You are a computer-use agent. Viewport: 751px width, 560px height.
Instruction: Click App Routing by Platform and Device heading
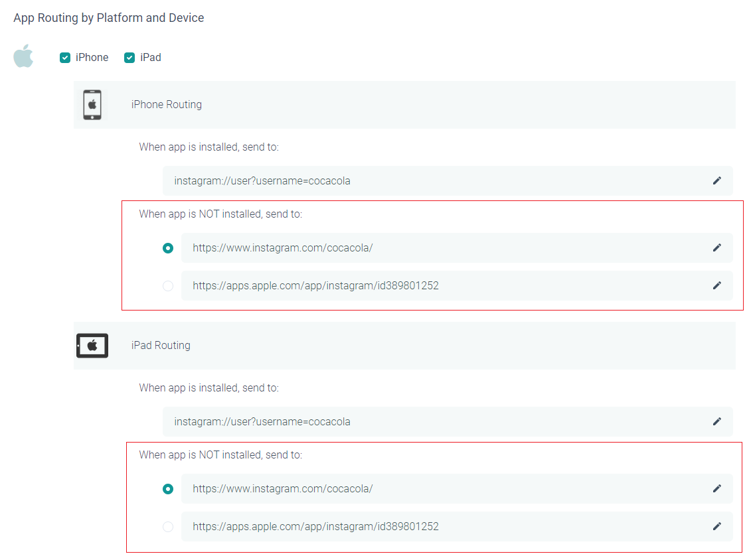pyautogui.click(x=109, y=18)
